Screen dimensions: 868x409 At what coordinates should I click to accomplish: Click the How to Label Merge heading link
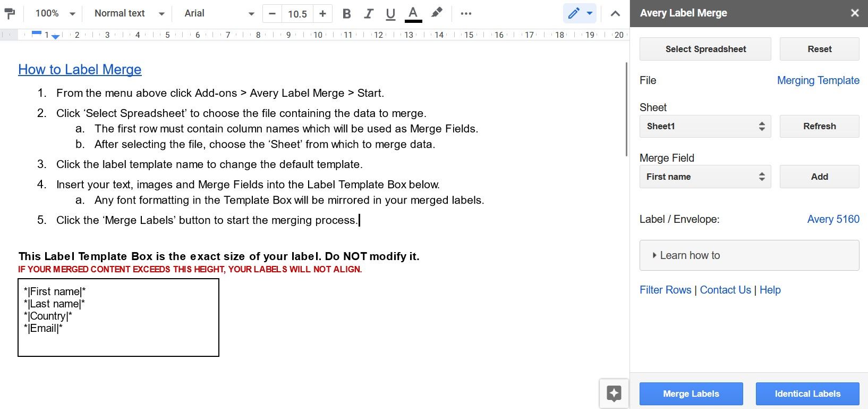click(80, 70)
